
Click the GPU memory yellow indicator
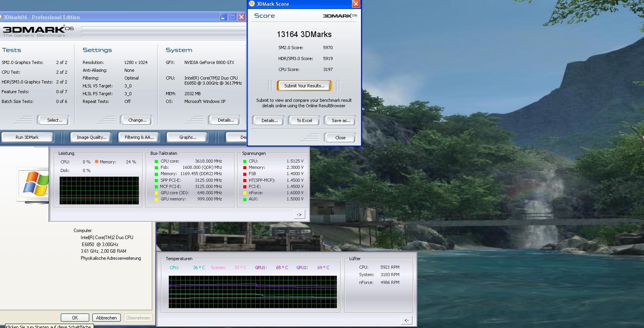click(156, 199)
